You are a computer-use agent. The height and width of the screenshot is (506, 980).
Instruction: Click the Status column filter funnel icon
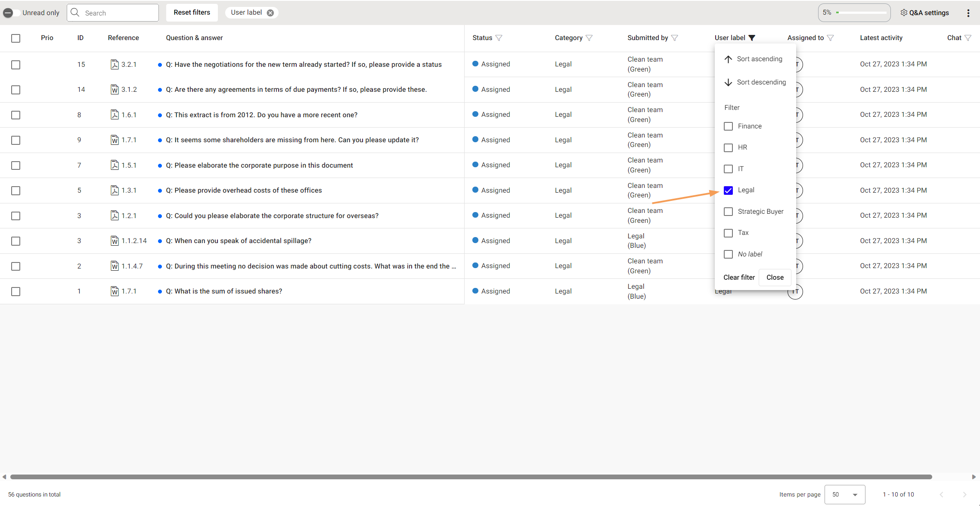pyautogui.click(x=499, y=38)
